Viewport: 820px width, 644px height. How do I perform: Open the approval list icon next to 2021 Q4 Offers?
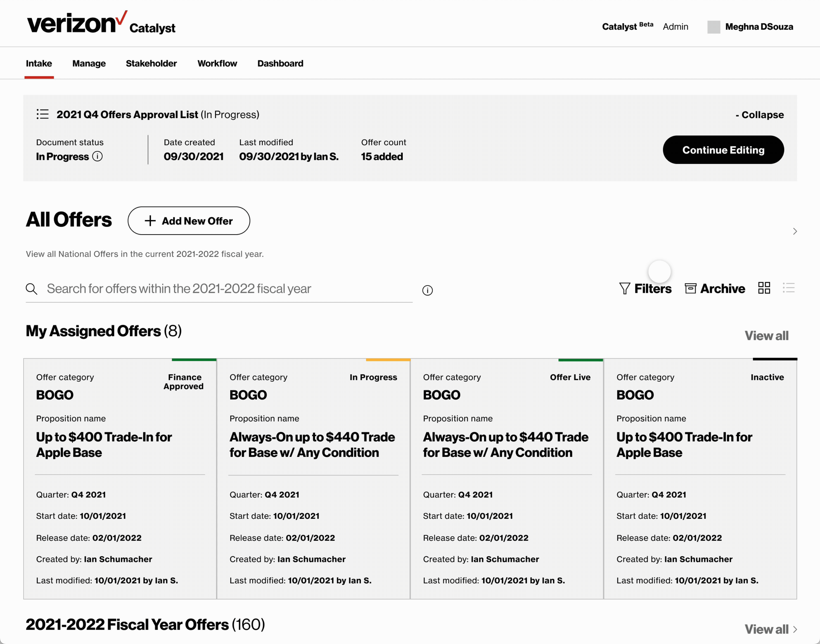[x=43, y=114]
